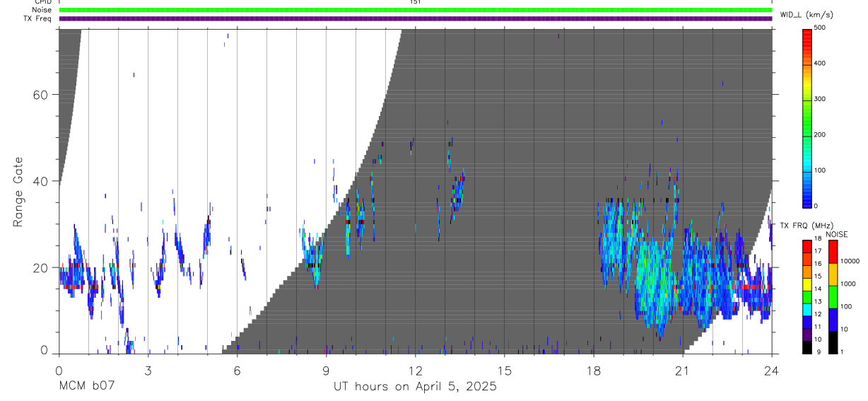
Task: Click the 'TX Freq' row label at top
Action: click(x=38, y=18)
